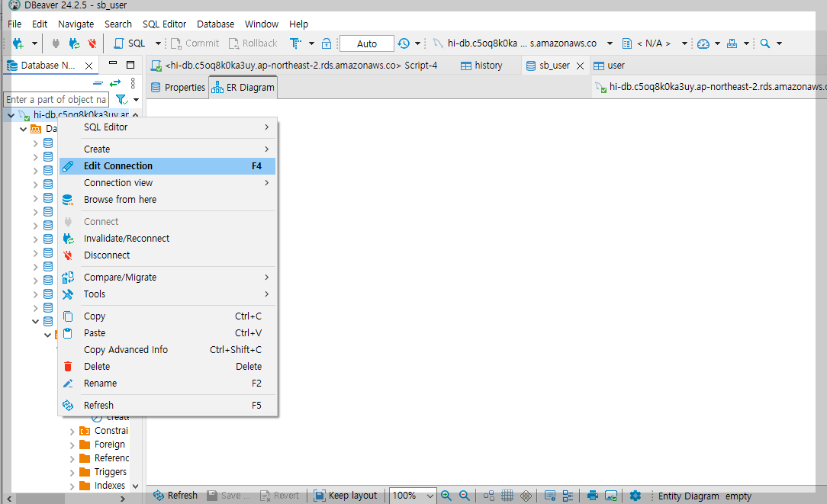This screenshot has height=504, width=827.
Task: Click the Compare/Migrate icon in context menu
Action: pyautogui.click(x=68, y=278)
